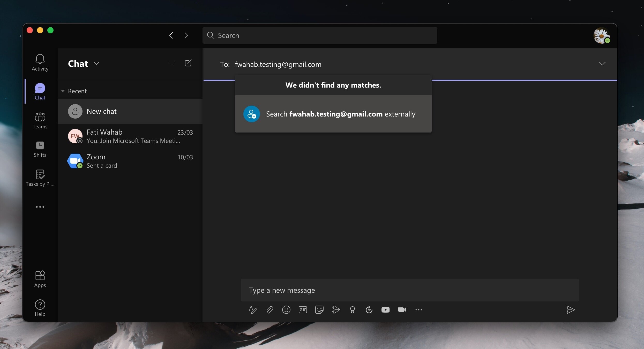Open the emoji picker
The image size is (644, 349).
286,309
